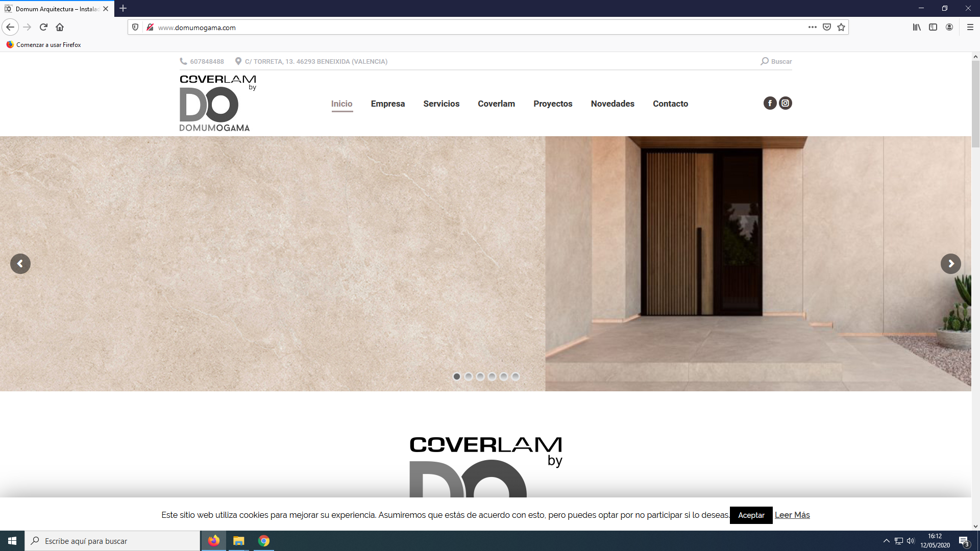Open Firefox from the taskbar
The width and height of the screenshot is (980, 551).
[213, 541]
